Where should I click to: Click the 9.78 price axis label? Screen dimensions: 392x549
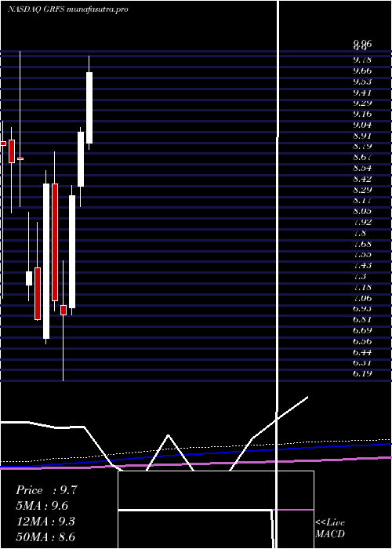[x=362, y=60]
